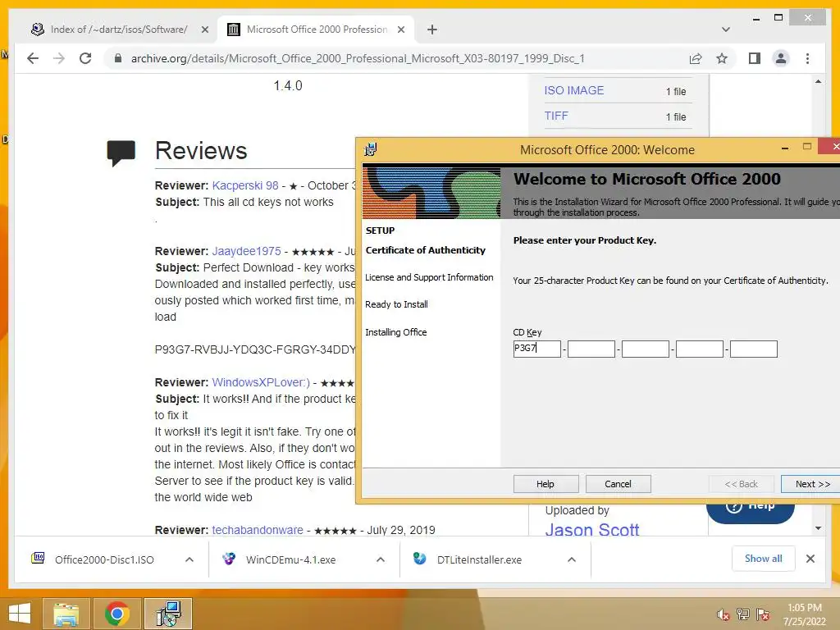
Task: Click the Chrome forward arrow
Action: point(59,58)
